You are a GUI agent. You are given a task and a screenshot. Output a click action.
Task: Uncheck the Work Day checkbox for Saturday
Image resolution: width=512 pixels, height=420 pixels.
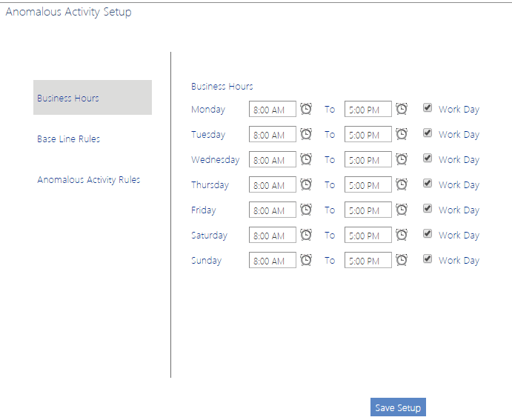click(428, 233)
